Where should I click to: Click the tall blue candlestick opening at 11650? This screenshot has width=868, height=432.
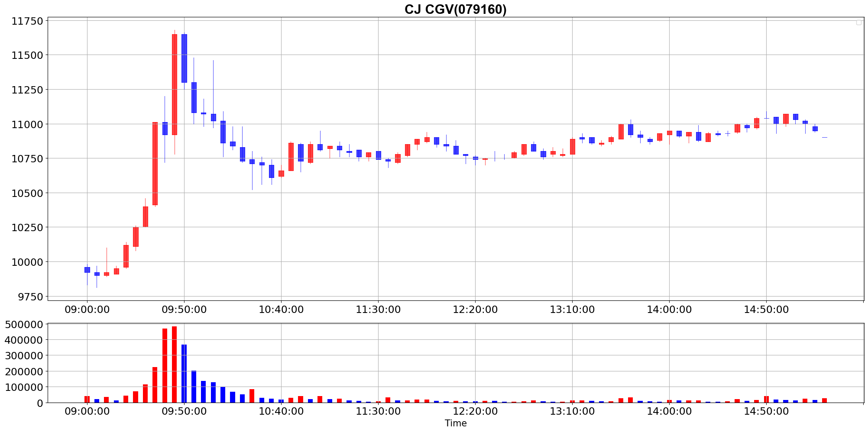(184, 58)
